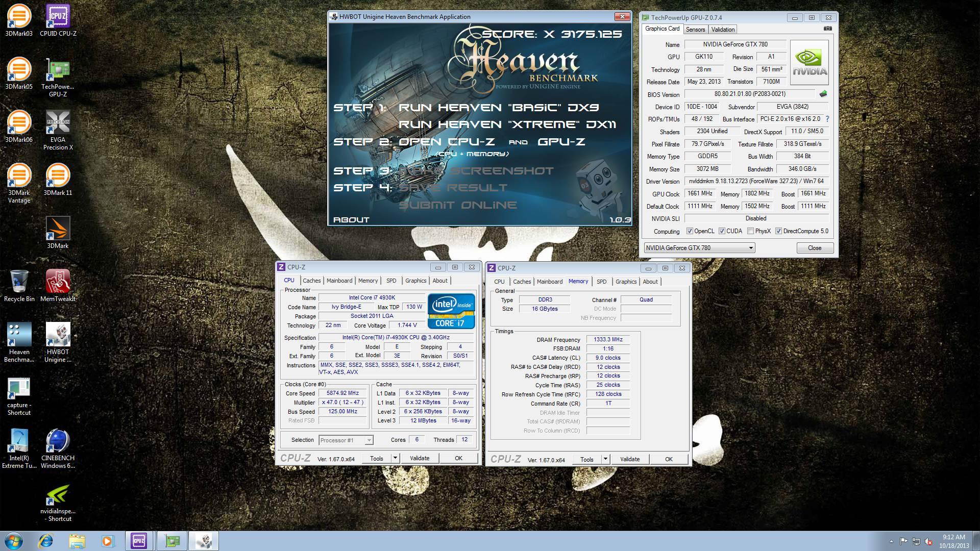Click the taskbar clock showing 9:12 AM
The image size is (980, 551).
pyautogui.click(x=953, y=541)
